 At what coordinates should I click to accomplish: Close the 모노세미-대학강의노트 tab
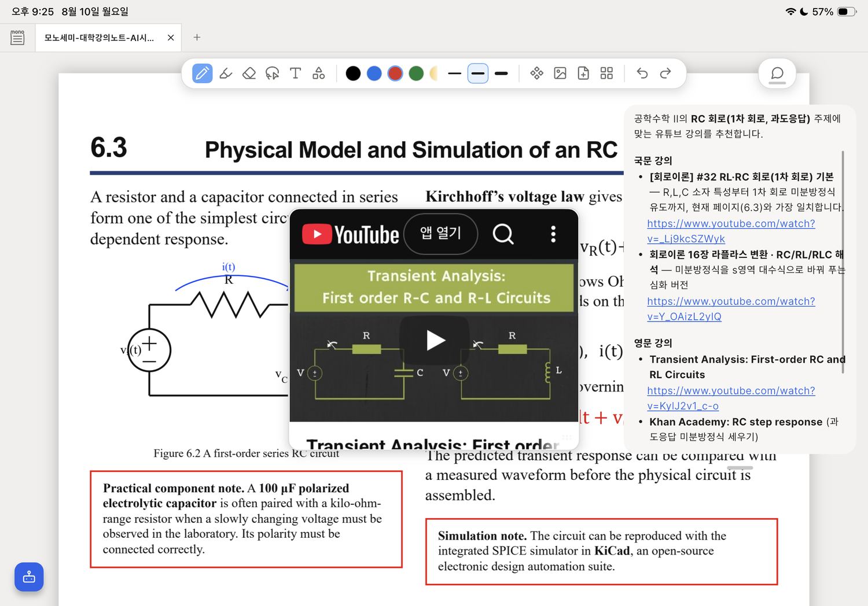171,38
